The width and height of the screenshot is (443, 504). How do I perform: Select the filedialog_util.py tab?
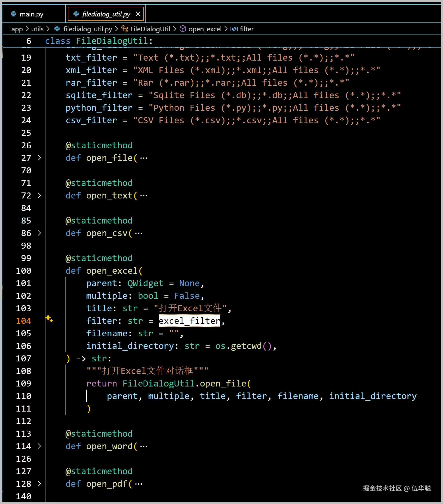coord(106,14)
